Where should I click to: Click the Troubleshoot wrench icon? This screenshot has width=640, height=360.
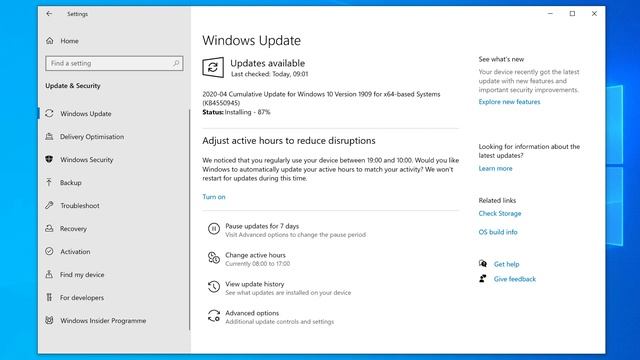point(49,205)
